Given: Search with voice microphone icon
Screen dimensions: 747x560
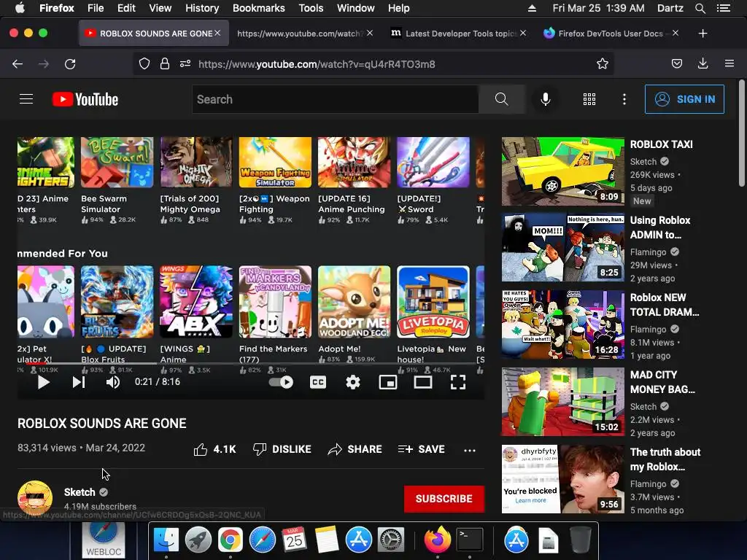Looking at the screenshot, I should [546, 99].
